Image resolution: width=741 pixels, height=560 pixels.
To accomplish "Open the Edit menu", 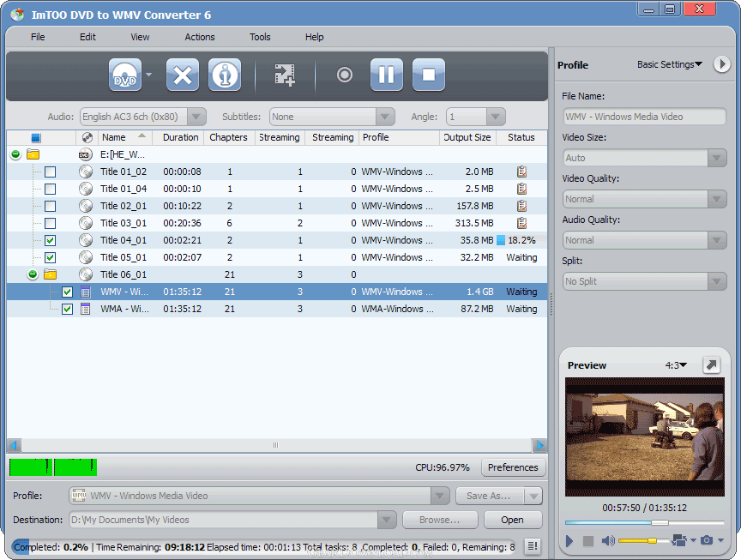I will click(x=87, y=37).
